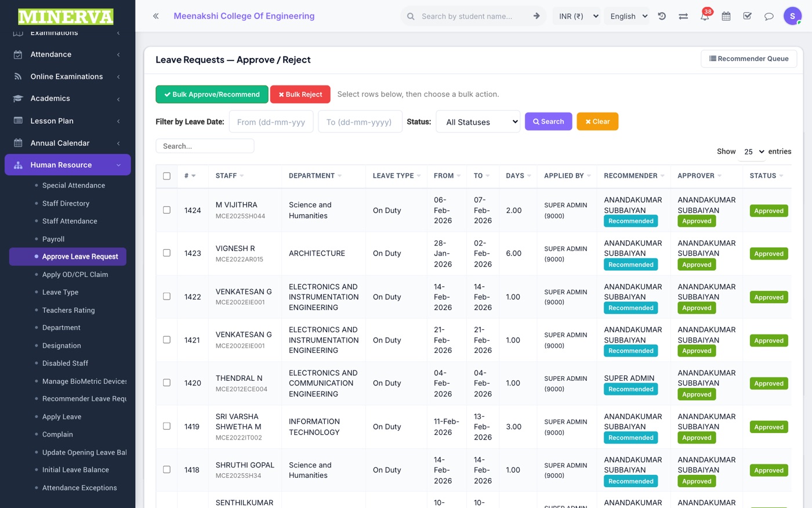
Task: Click the Annual Calendar sidebar icon
Action: [x=18, y=143]
